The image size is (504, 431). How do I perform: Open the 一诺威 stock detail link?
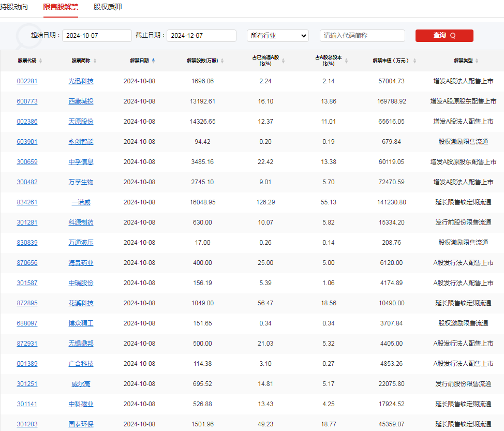pyautogui.click(x=81, y=202)
